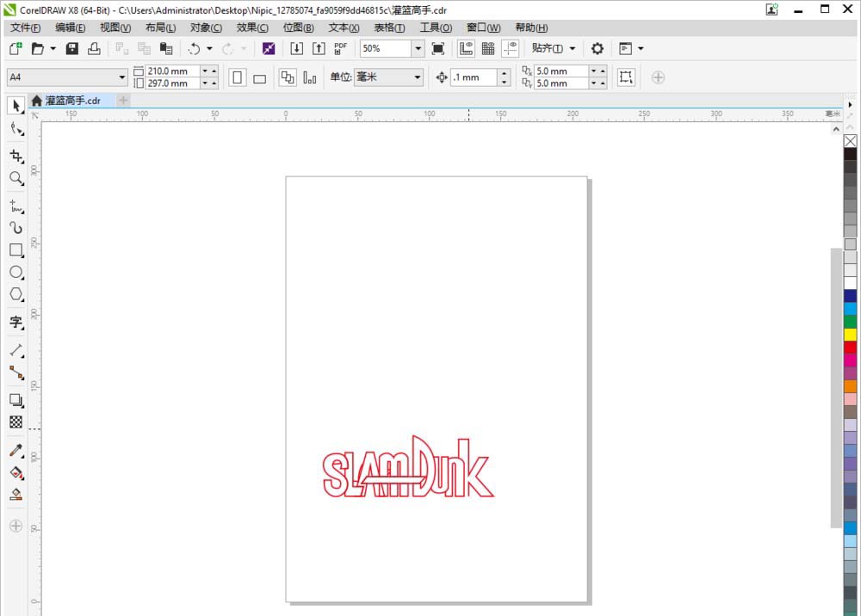The width and height of the screenshot is (861, 616).
Task: Open the units 毫米 dropdown
Action: 418,77
